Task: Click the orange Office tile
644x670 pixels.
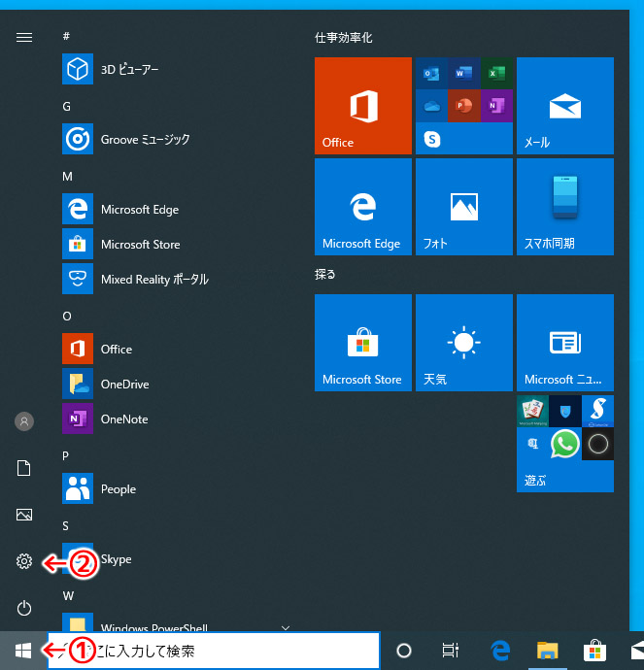Action: (363, 106)
